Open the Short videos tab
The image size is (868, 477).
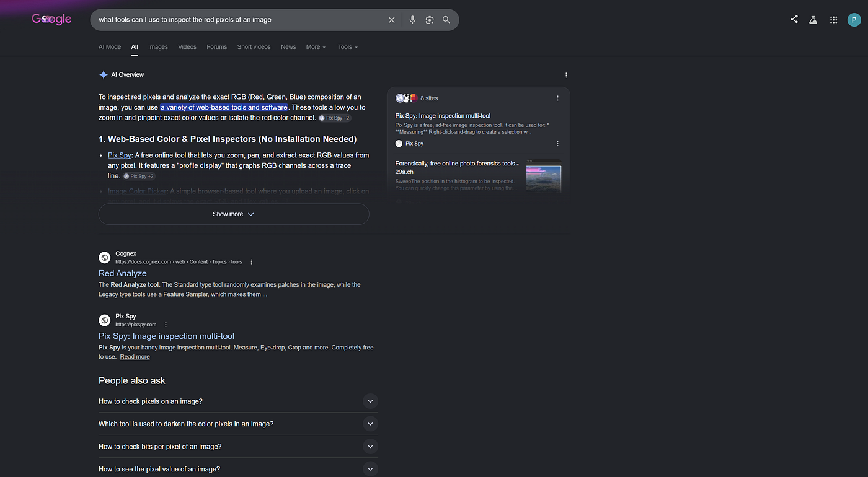pos(254,47)
